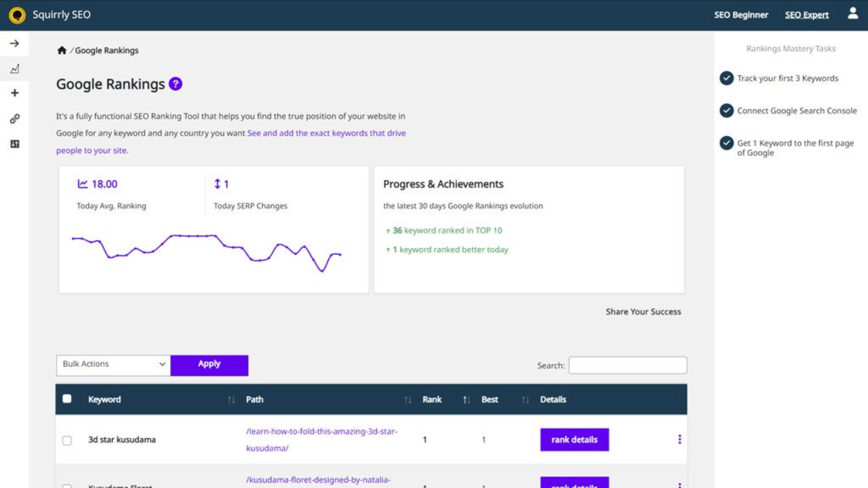Switch to SEO Beginner mode
The height and width of the screenshot is (488, 868).
(x=741, y=15)
